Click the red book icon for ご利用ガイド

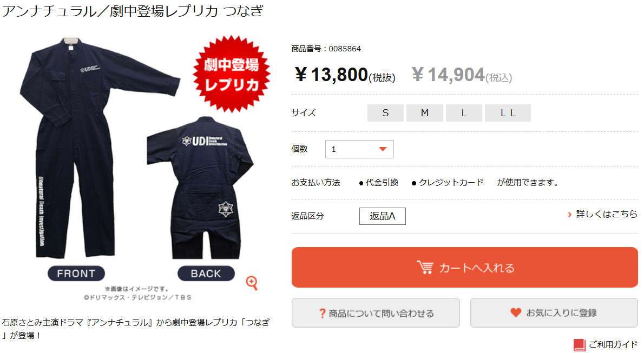[579, 345]
